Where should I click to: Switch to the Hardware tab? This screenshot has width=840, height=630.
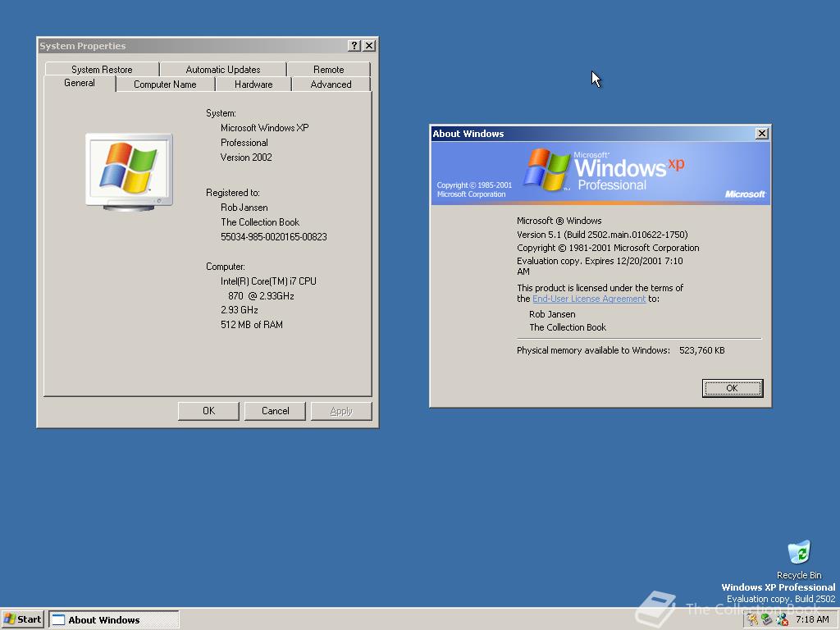point(253,84)
